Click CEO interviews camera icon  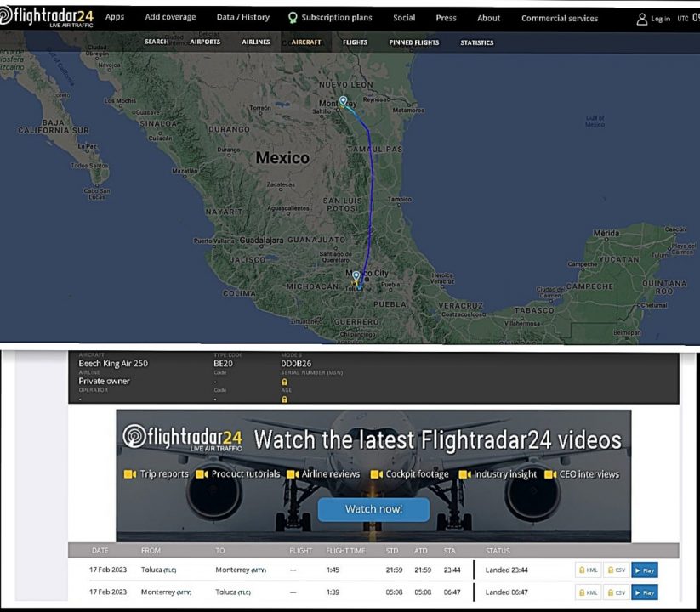[x=550, y=474]
